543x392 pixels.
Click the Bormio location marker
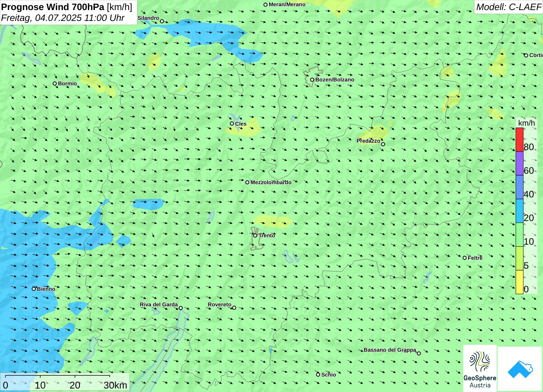tap(55, 84)
